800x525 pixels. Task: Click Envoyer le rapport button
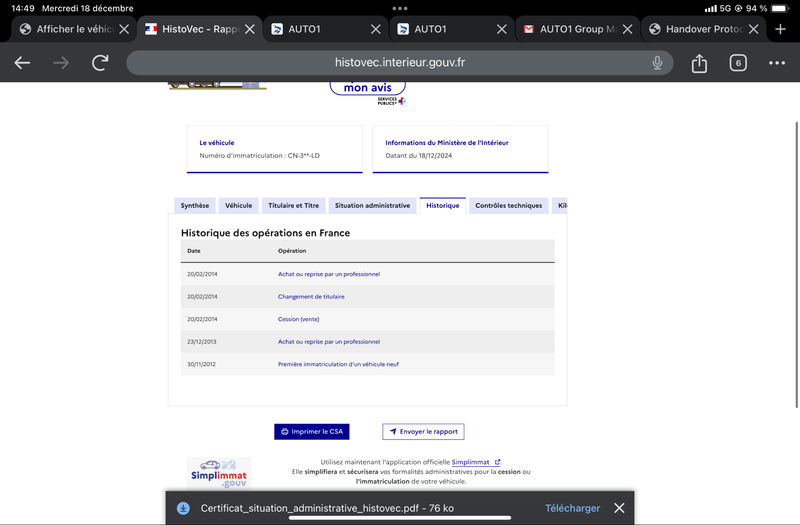coord(423,432)
